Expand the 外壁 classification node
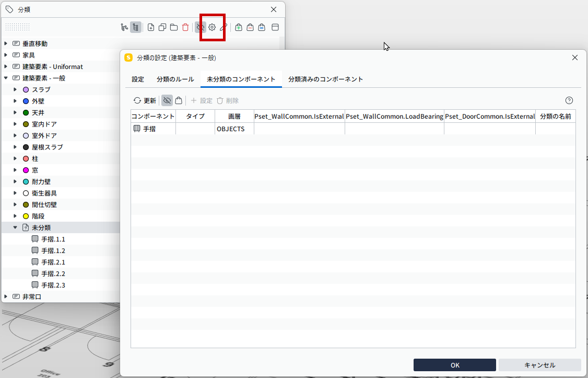Screen dimensions: 588x378 [x=15, y=101]
